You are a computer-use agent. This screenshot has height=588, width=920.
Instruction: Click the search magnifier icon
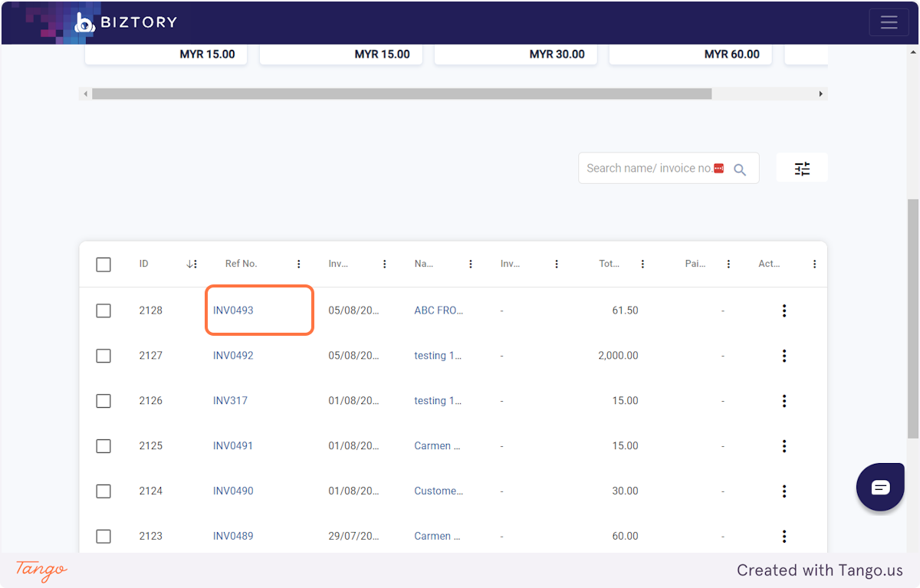(740, 169)
